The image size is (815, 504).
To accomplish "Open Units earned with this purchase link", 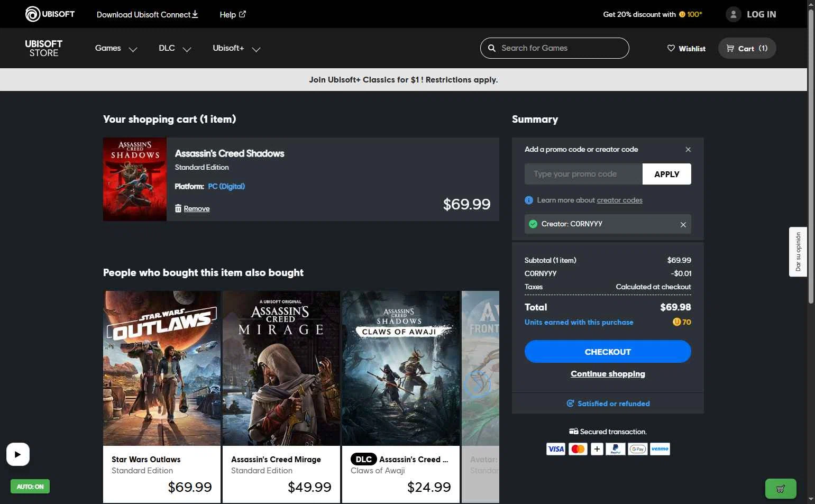I will coord(579,322).
